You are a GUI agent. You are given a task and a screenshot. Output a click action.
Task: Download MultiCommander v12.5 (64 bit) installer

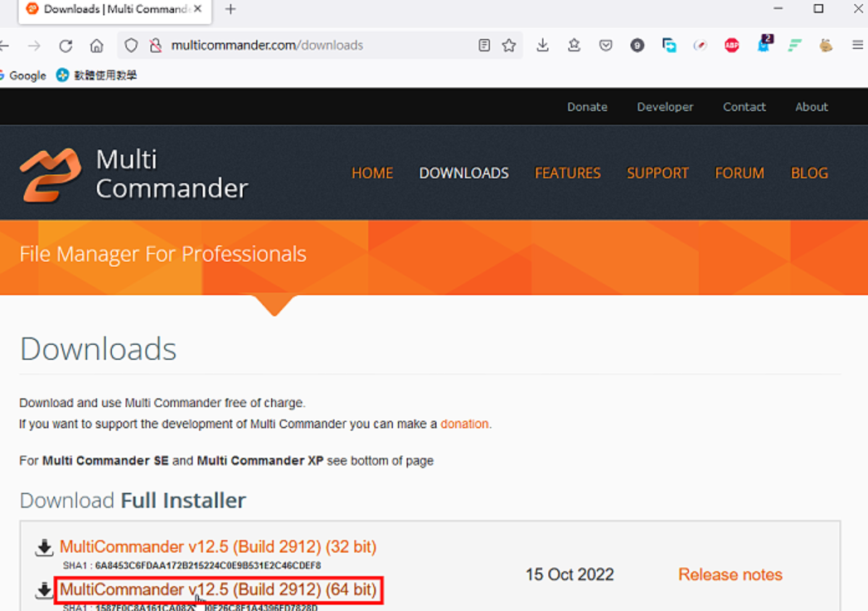[218, 590]
